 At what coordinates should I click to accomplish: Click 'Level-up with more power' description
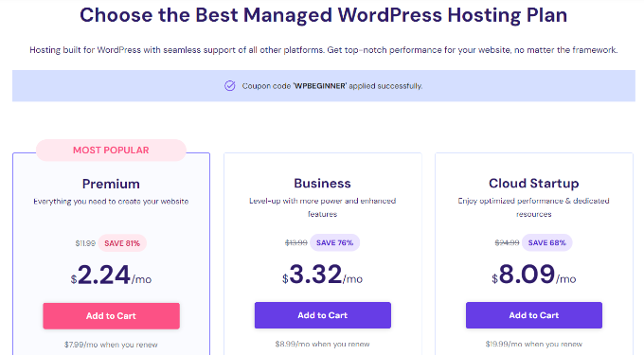pyautogui.click(x=322, y=207)
